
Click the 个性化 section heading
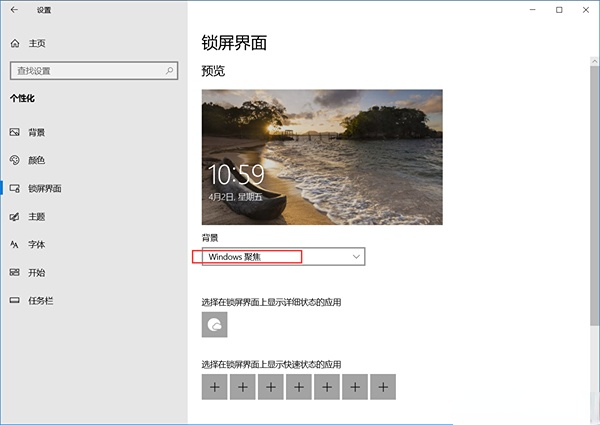(x=22, y=98)
